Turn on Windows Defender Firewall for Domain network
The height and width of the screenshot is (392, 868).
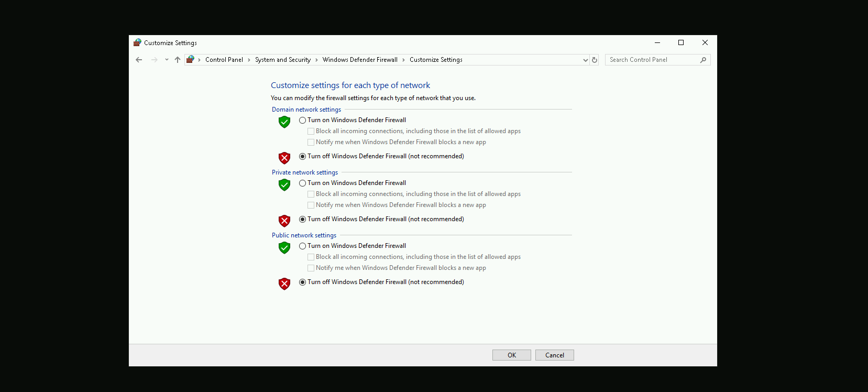[x=303, y=121]
